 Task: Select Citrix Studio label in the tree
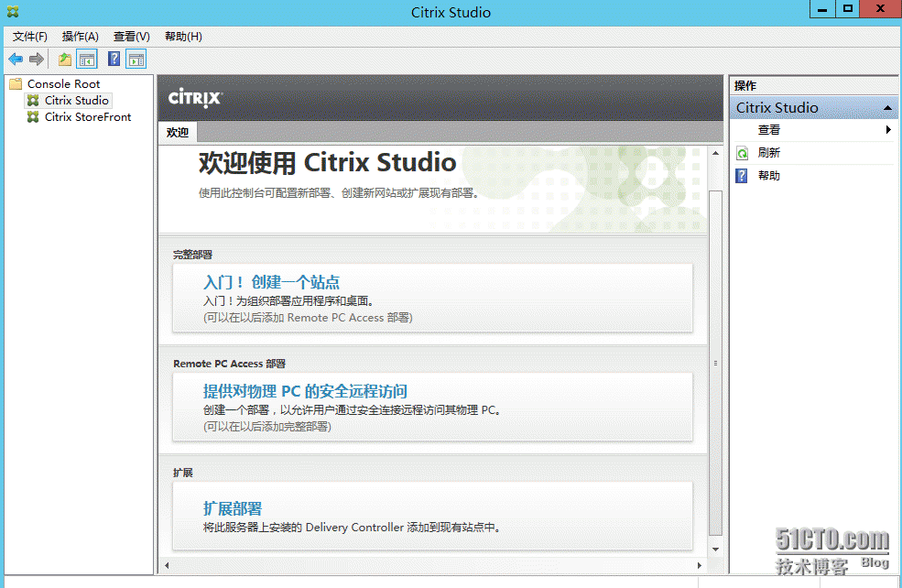point(77,101)
